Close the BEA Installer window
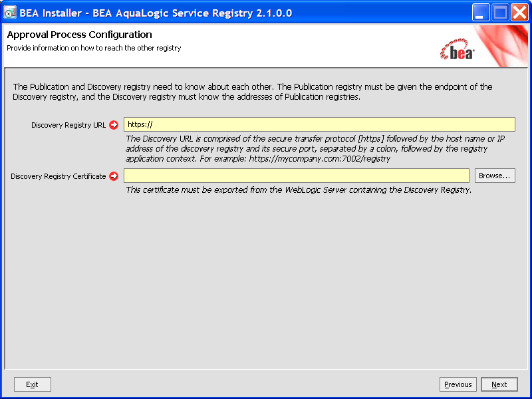This screenshot has width=532, height=399. [x=519, y=13]
